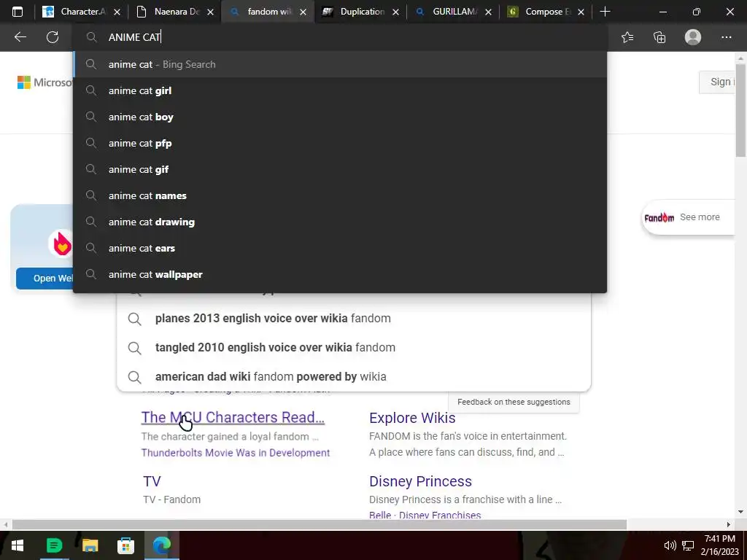Open the Windows Start menu
The height and width of the screenshot is (560, 747).
18,545
